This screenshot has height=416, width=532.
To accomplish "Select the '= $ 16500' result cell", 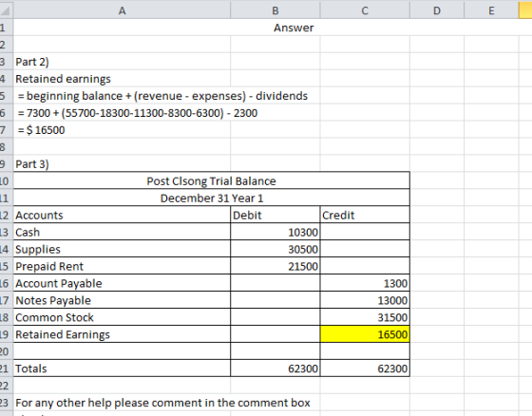I will (x=122, y=129).
